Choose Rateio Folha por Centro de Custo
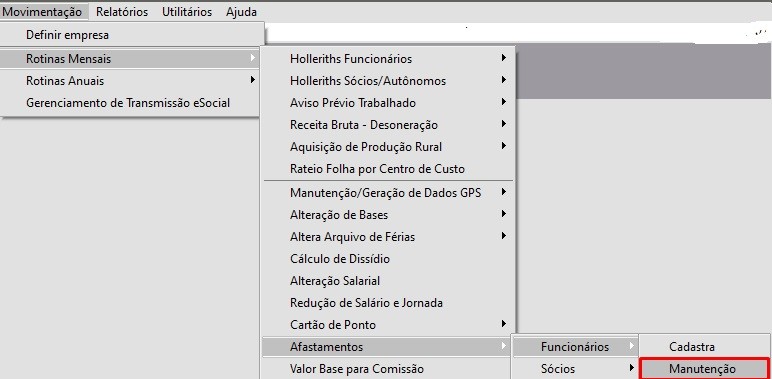 (388, 169)
